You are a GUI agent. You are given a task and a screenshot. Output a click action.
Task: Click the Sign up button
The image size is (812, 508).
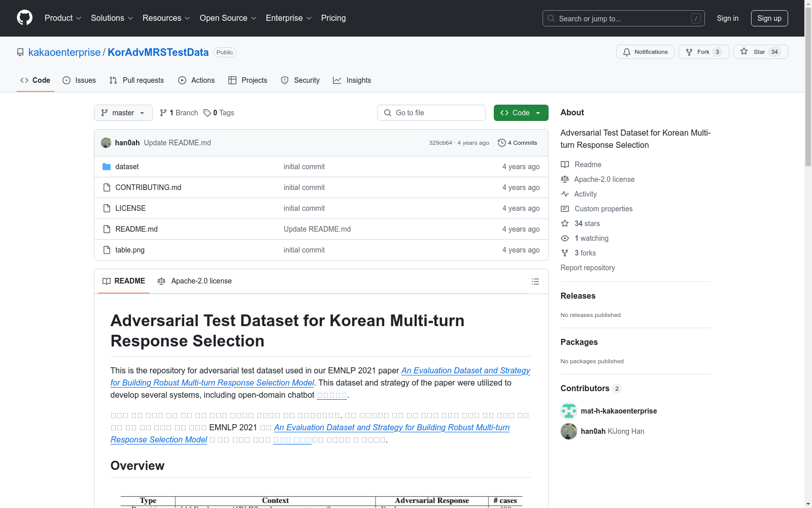coord(769,18)
